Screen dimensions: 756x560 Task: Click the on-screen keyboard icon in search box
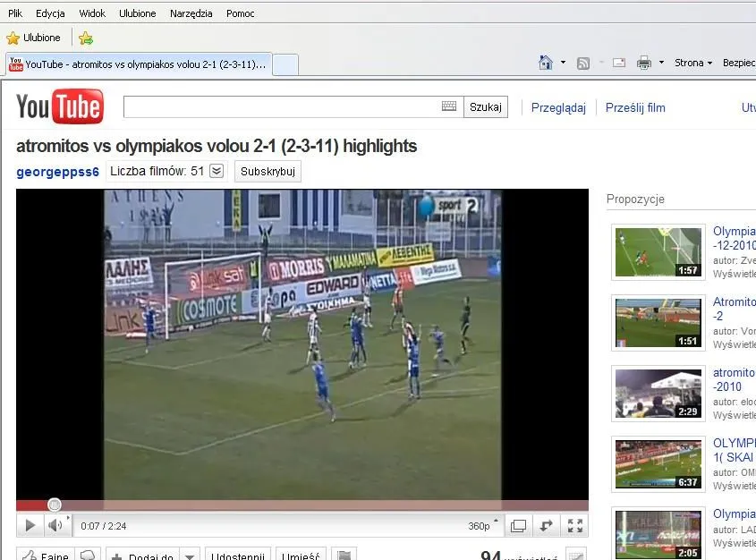449,106
